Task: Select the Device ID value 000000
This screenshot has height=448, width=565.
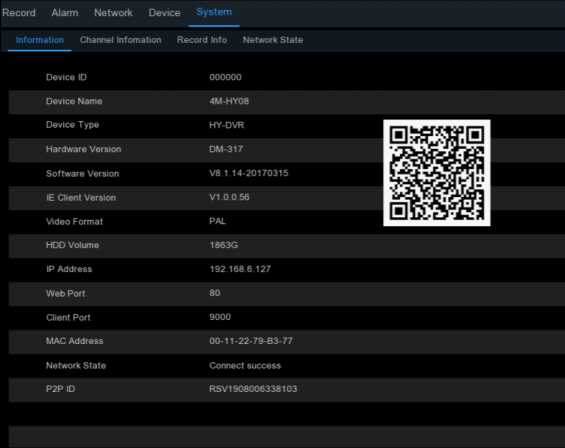Action: coord(225,77)
